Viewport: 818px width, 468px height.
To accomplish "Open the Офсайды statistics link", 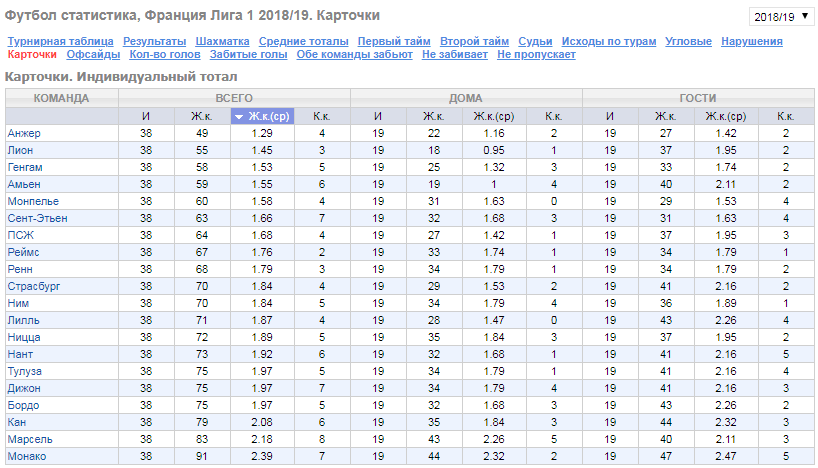I will click(93, 54).
